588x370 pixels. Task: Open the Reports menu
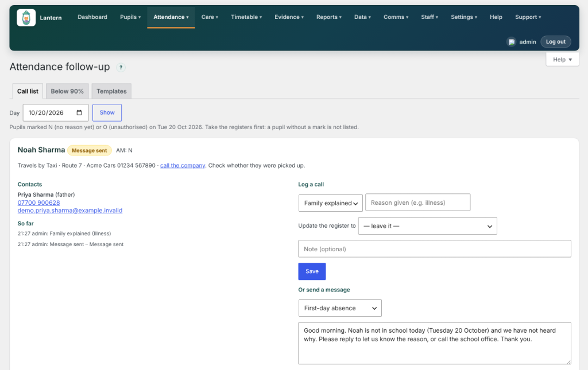pos(329,17)
